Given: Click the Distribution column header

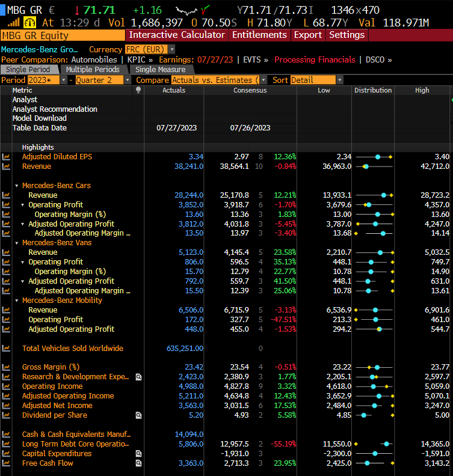Looking at the screenshot, I should 373,90.
